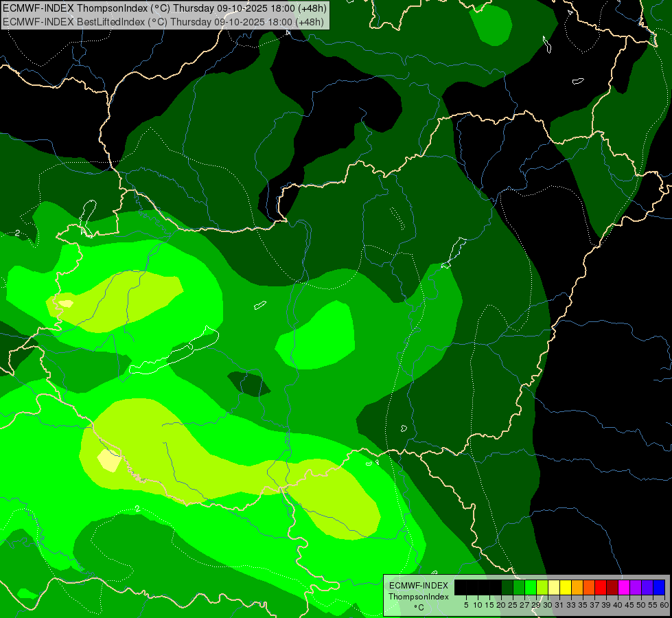Pick the magenta 40–45 legend swatch
Screen dimensions: 672x618
624,587
